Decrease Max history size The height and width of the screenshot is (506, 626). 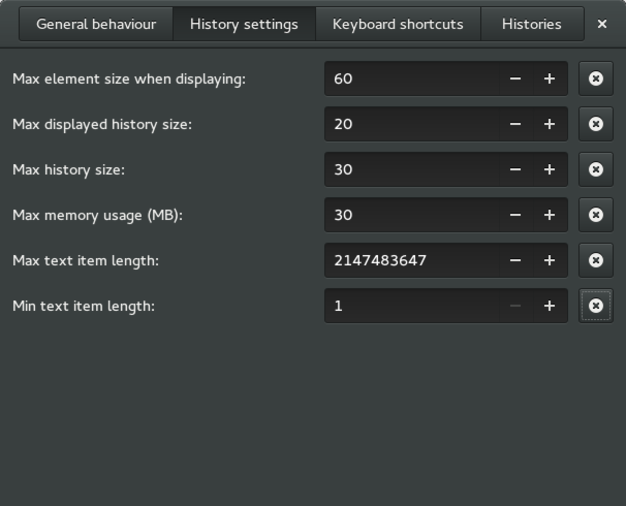pos(515,170)
